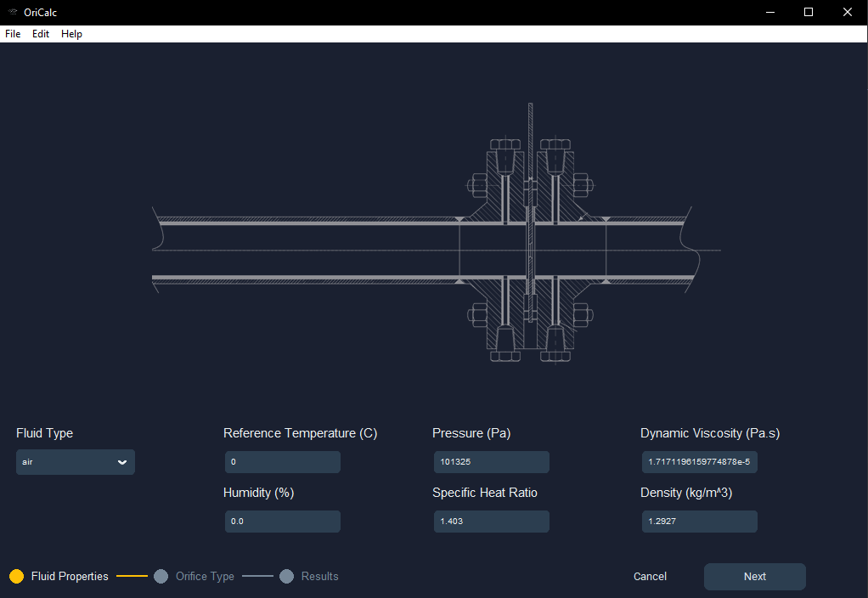Switch to the Orifice Type step
Image resolution: width=868 pixels, height=598 pixels.
[205, 576]
